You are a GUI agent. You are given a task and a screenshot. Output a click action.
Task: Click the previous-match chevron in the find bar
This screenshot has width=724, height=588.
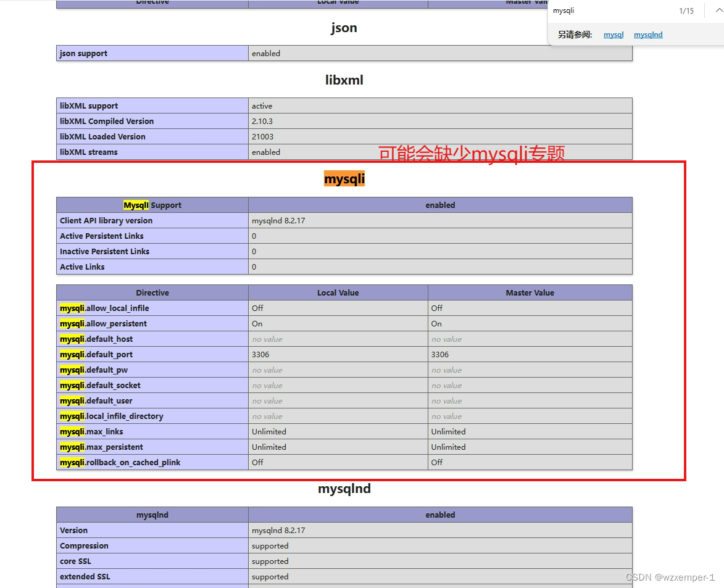(717, 10)
